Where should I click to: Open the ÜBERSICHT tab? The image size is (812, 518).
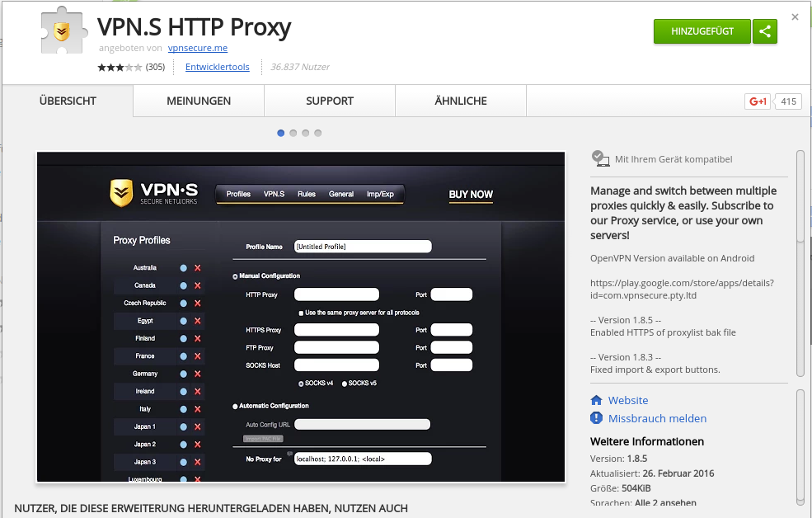pos(68,101)
